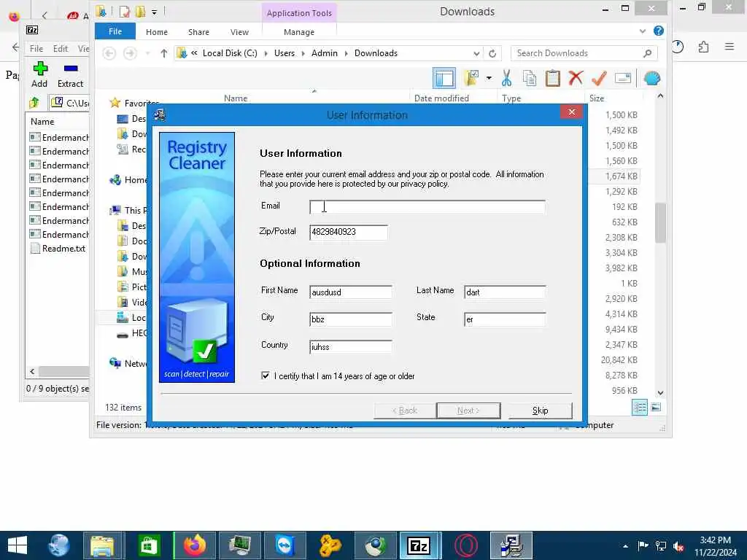Close the User Information dialog
747x560 pixels.
click(x=572, y=112)
